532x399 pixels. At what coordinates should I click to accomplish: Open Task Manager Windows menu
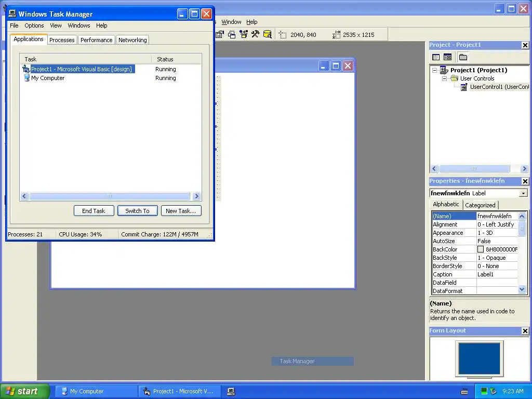click(x=79, y=25)
